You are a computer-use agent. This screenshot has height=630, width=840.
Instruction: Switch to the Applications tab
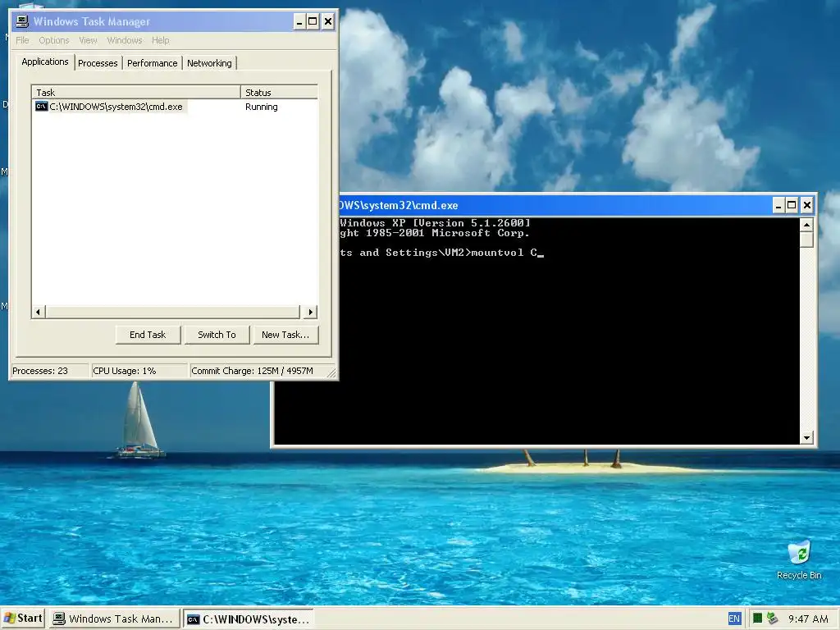point(44,62)
